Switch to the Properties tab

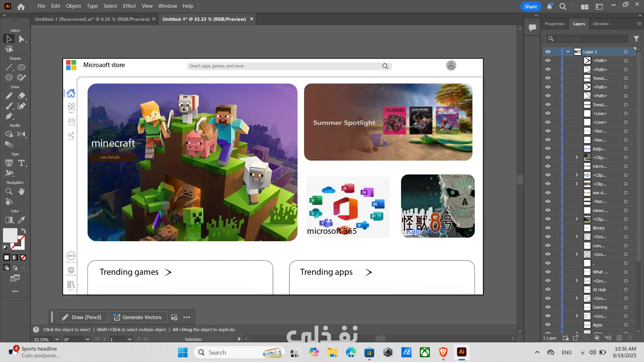[554, 24]
